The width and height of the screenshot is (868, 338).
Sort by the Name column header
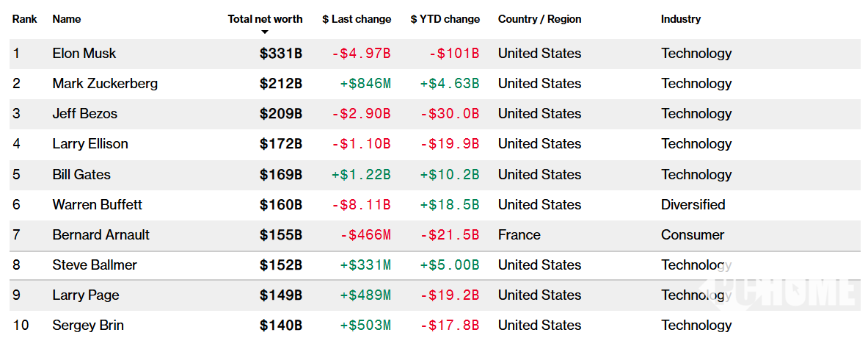67,19
